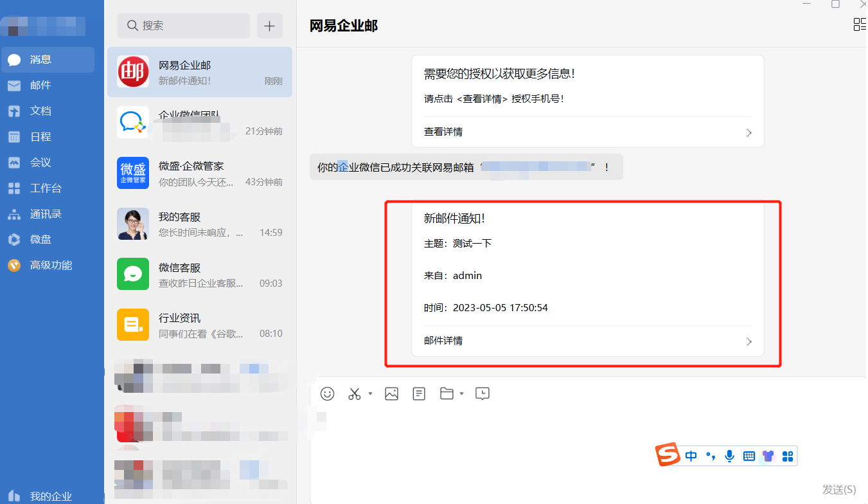Toggle Sogou punctuation mode button
Viewport: 868px width, 504px height.
711,456
